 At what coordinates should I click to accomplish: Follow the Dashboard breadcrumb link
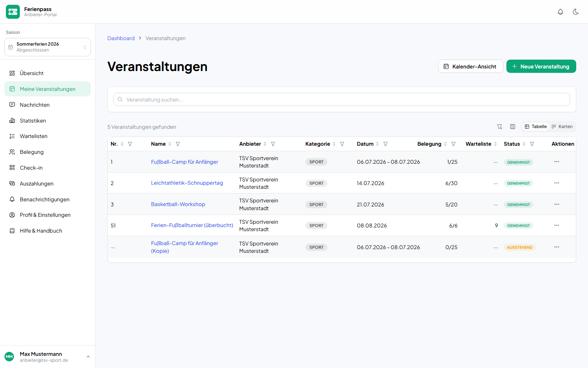click(121, 38)
